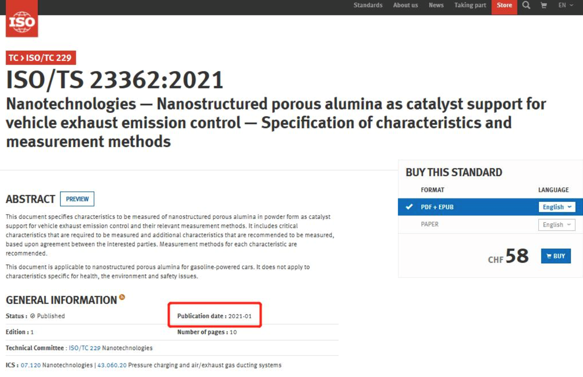
Task: Open the Standards menu
Action: [x=368, y=5]
